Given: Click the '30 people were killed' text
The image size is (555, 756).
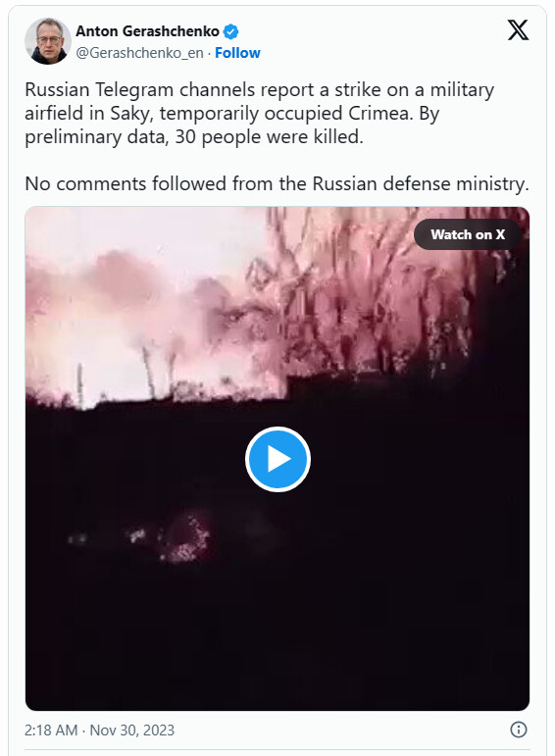Looking at the screenshot, I should [x=269, y=137].
